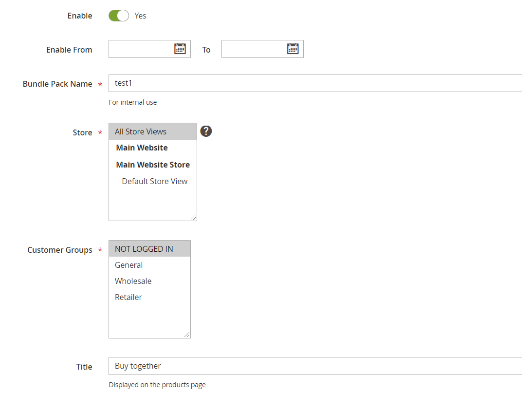
Task: Choose the General customer group
Action: coord(129,265)
